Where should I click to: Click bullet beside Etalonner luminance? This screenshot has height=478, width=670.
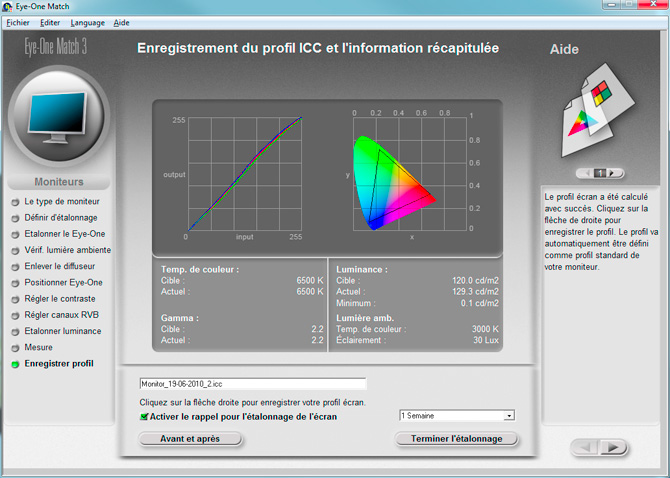click(15, 332)
